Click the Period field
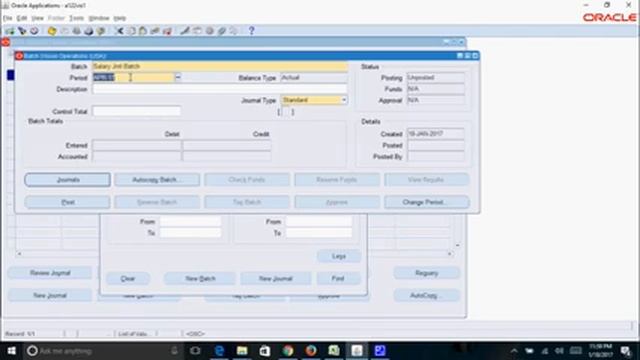This screenshot has width=640, height=360. 133,78
